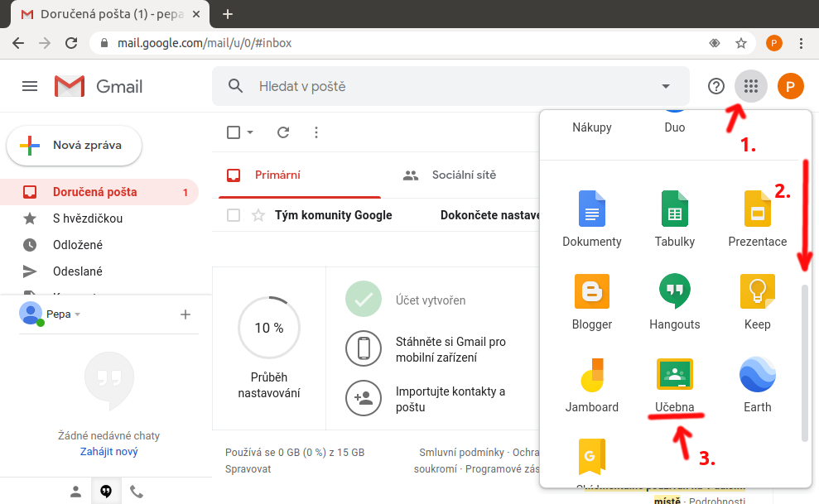Open a new browser tab
Viewport: 819px width, 504px height.
pos(227,14)
